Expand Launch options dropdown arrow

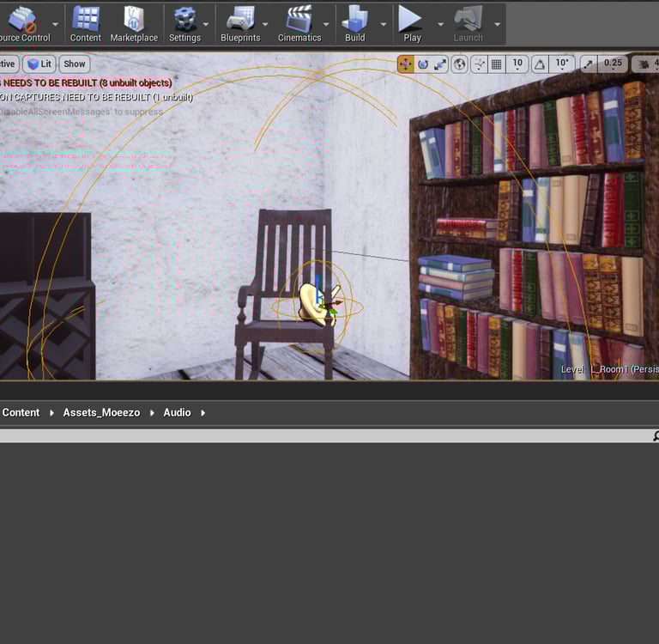coord(497,24)
